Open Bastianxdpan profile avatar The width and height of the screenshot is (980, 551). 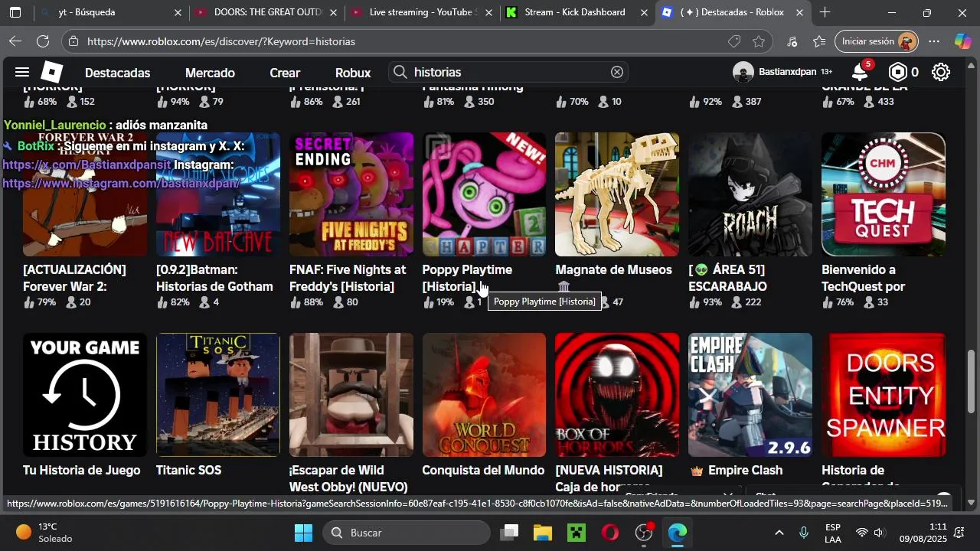(743, 72)
